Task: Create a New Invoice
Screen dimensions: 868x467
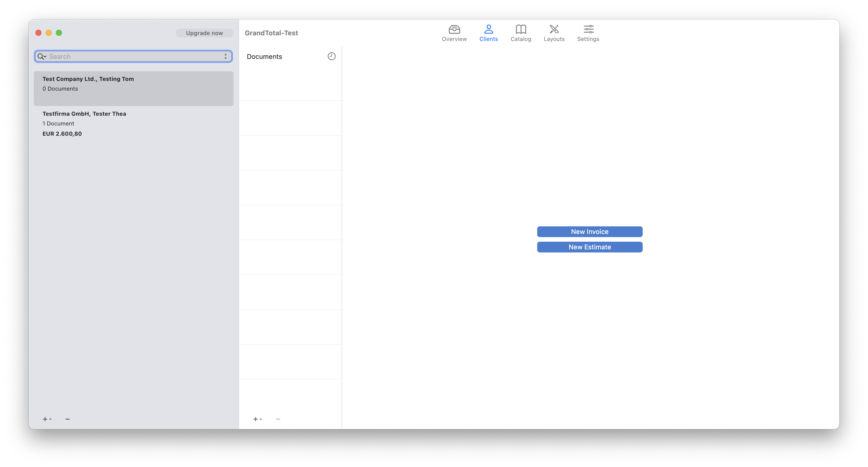Action: [x=589, y=231]
